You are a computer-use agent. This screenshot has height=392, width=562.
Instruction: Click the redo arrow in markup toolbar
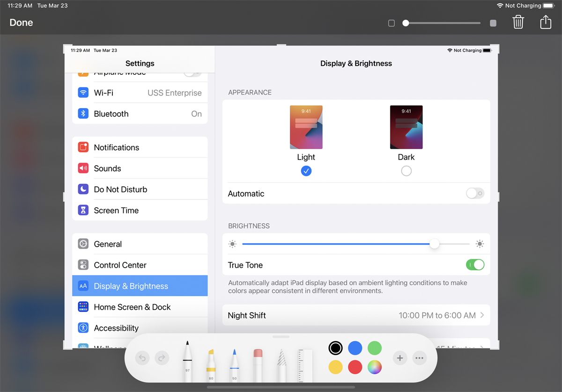162,358
